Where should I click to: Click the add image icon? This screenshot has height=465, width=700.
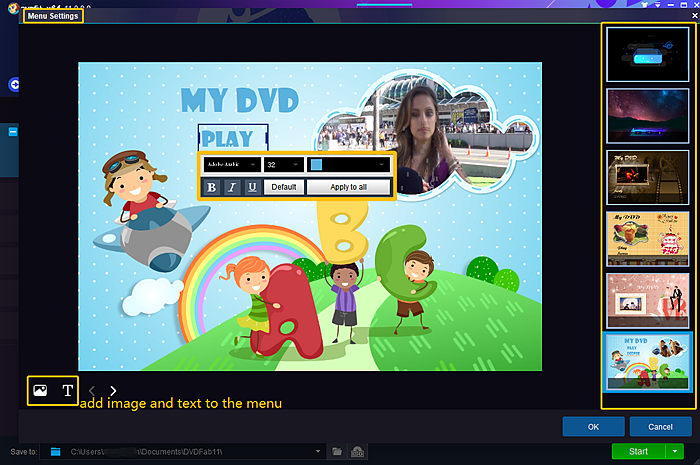40,391
